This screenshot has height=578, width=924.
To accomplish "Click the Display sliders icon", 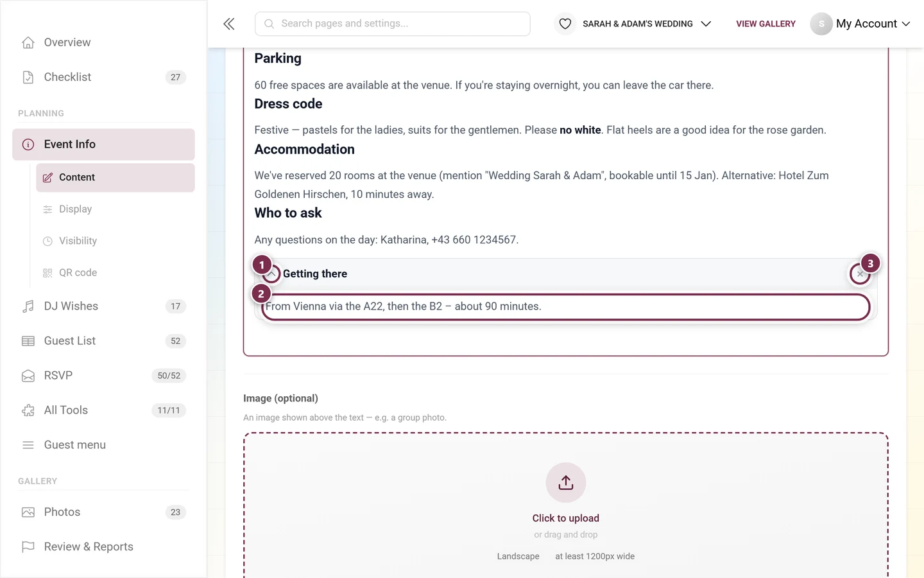I will coord(47,209).
